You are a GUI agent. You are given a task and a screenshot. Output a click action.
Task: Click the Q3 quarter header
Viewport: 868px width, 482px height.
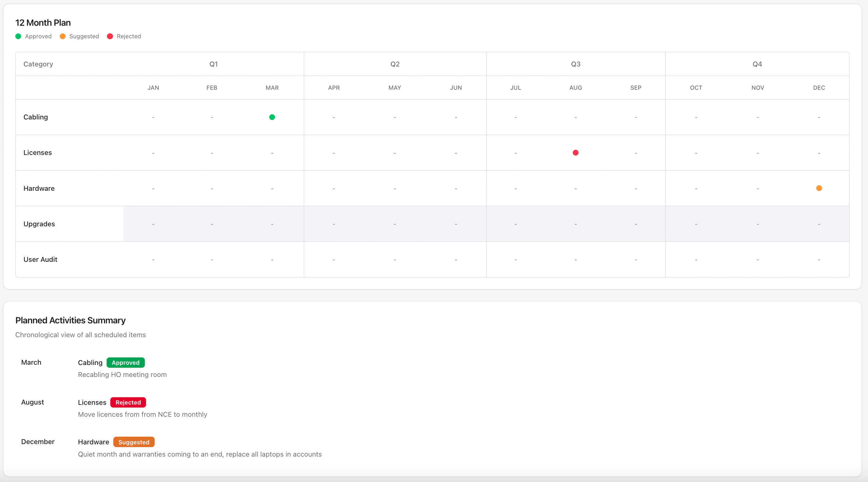pyautogui.click(x=576, y=64)
